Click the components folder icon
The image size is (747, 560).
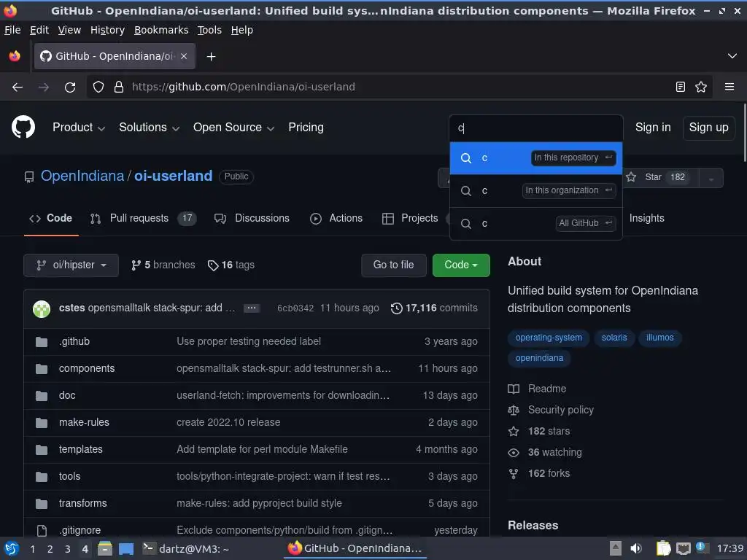pos(42,368)
